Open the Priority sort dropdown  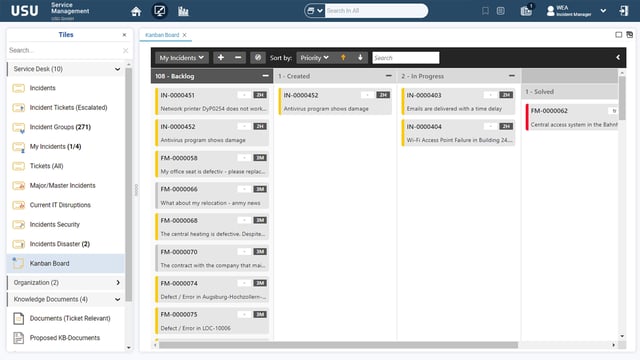pos(314,58)
